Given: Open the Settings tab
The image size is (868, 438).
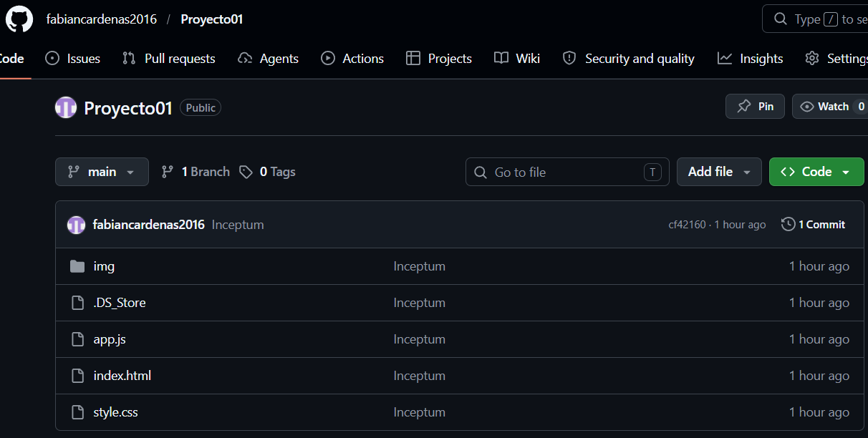Looking at the screenshot, I should 836,59.
